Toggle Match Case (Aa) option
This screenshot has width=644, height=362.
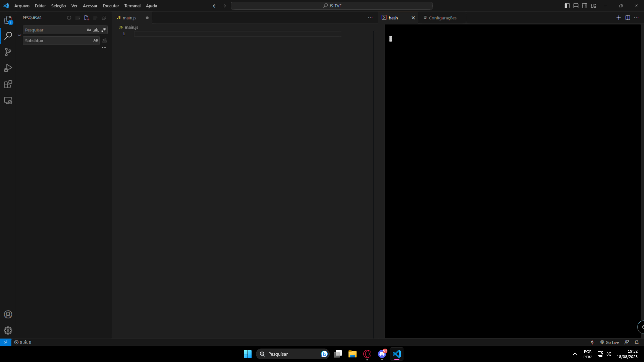(x=89, y=30)
